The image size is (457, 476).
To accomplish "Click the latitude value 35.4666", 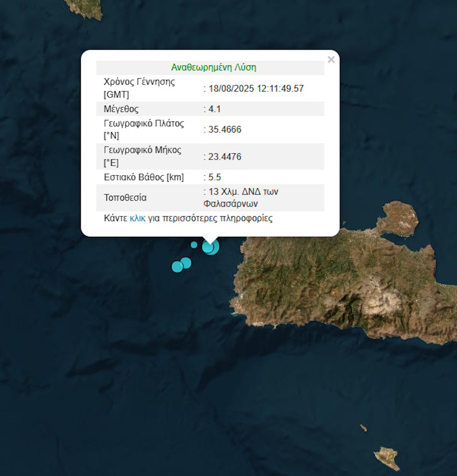I will (x=225, y=129).
